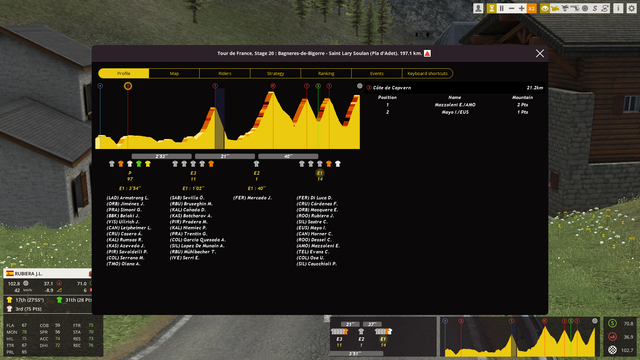The height and width of the screenshot is (360, 640).
Task: Toggle the eye camera view button
Action: click(x=545, y=8)
